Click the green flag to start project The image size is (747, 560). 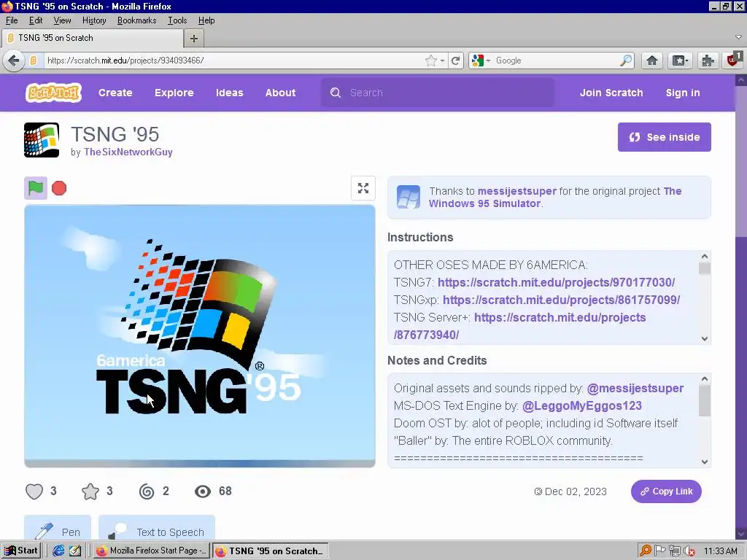[36, 188]
